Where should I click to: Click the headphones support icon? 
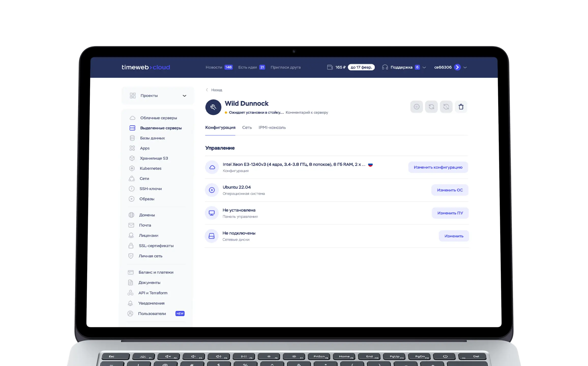(385, 67)
